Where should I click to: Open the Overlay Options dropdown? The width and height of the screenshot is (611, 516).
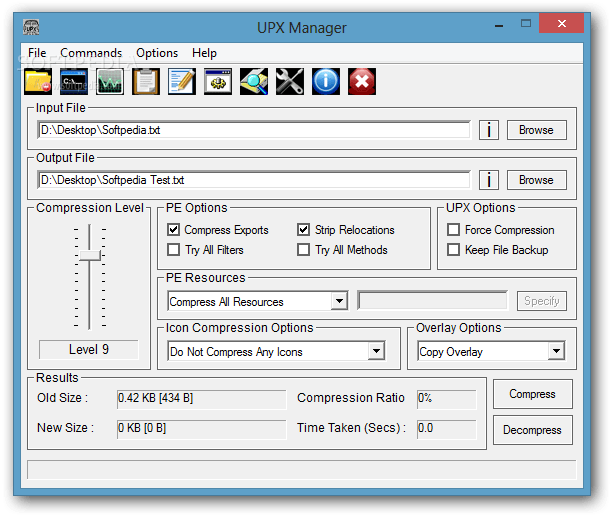[x=556, y=351]
